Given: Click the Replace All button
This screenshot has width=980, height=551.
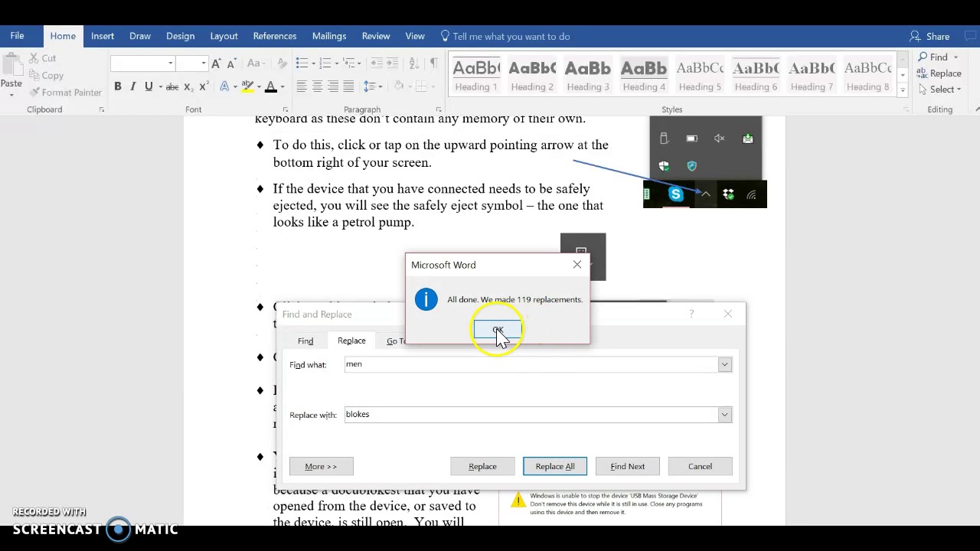Looking at the screenshot, I should (555, 466).
